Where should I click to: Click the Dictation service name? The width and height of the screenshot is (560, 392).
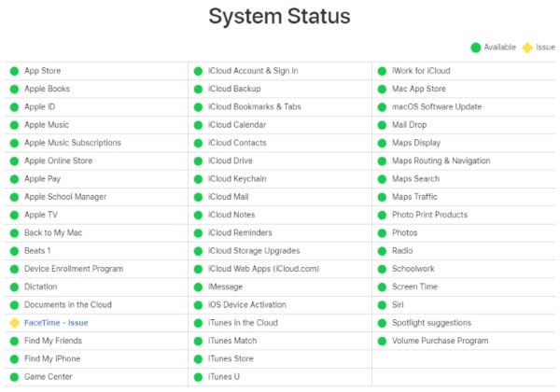pos(41,287)
